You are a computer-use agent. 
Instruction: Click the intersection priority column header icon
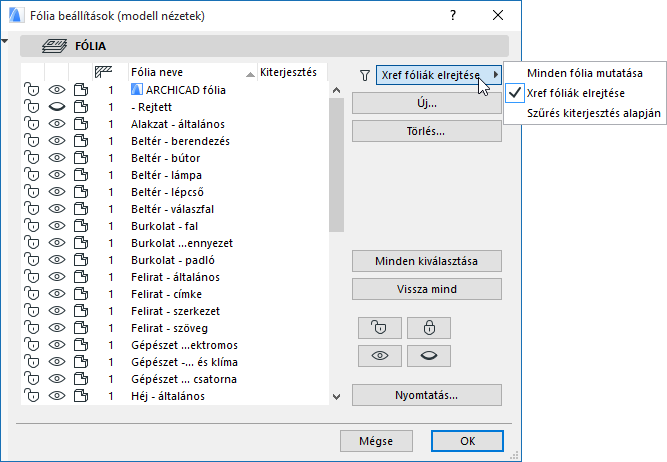click(x=103, y=72)
